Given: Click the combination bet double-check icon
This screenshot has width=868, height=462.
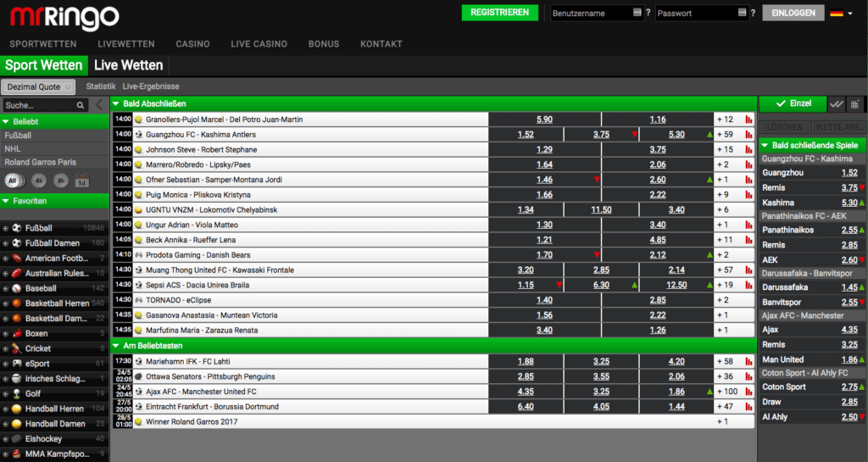Looking at the screenshot, I should (x=837, y=104).
